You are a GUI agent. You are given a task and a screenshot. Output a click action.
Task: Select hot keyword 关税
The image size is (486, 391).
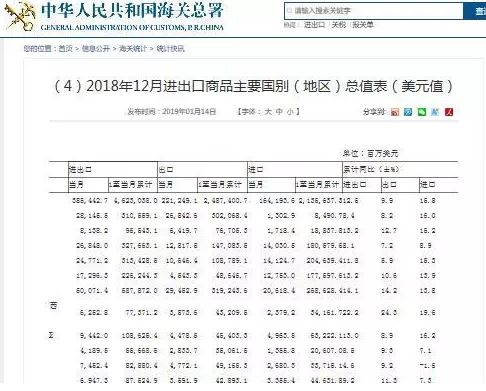[x=339, y=25]
